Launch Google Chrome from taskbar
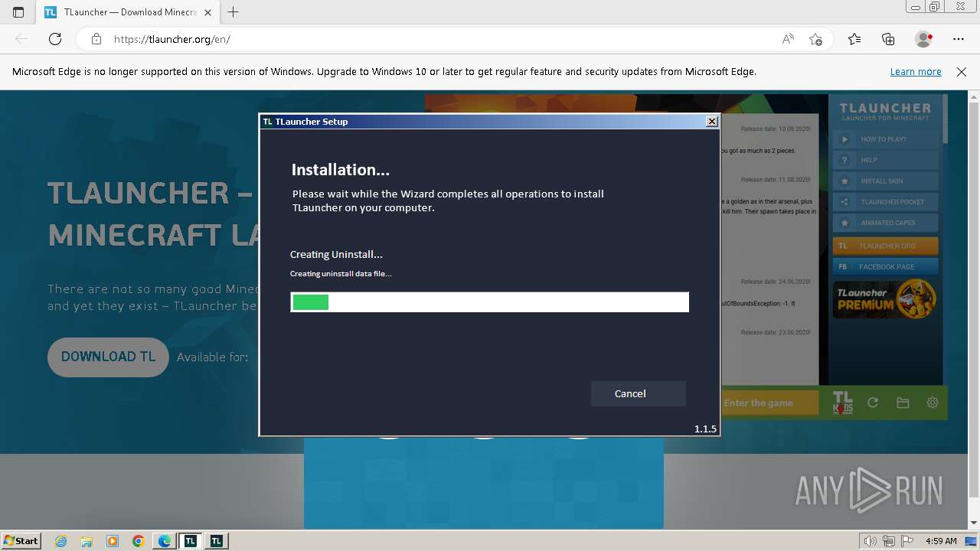Screen dimensions: 980x551 (139, 541)
